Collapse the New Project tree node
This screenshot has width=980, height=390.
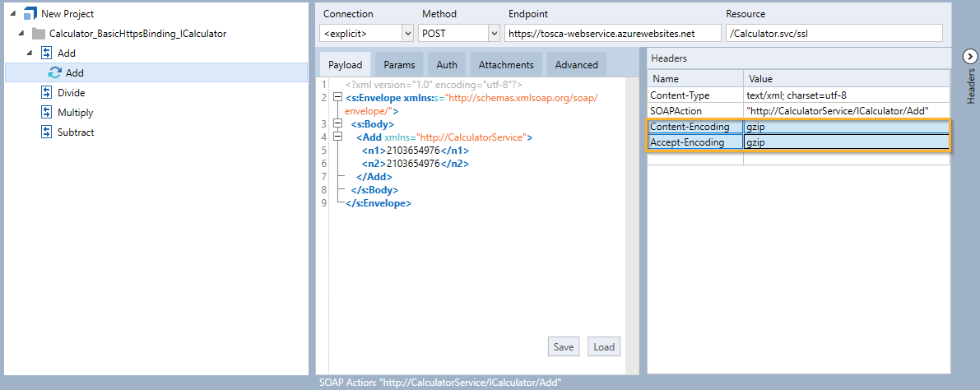pos(12,14)
